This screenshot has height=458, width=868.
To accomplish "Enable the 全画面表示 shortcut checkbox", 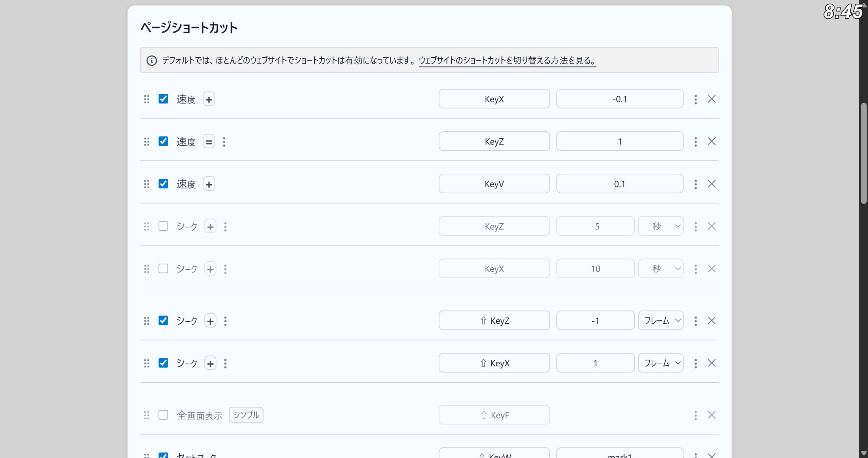I will tap(163, 415).
